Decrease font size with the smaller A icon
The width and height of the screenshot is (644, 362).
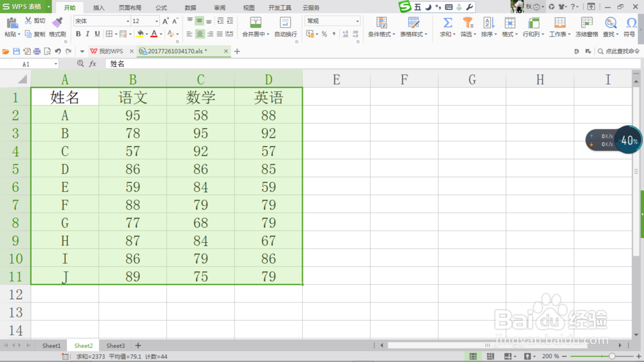tap(175, 21)
